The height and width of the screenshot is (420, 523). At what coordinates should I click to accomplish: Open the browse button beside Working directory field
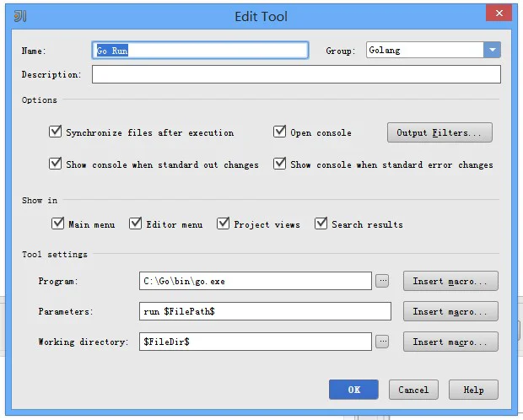(x=382, y=342)
